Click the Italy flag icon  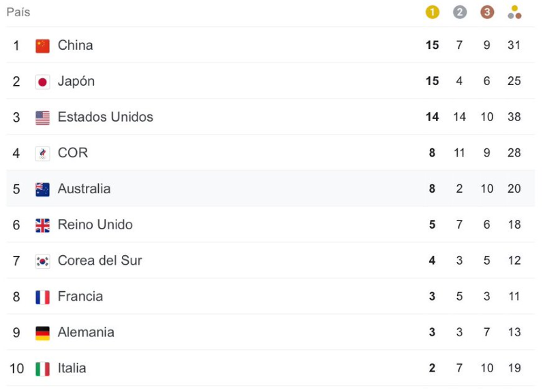(43, 369)
